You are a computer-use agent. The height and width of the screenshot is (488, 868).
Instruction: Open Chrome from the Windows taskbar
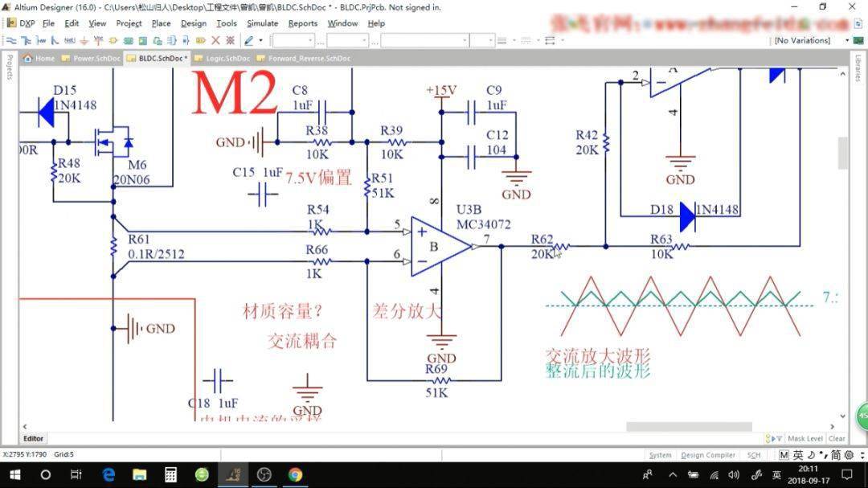(x=295, y=475)
